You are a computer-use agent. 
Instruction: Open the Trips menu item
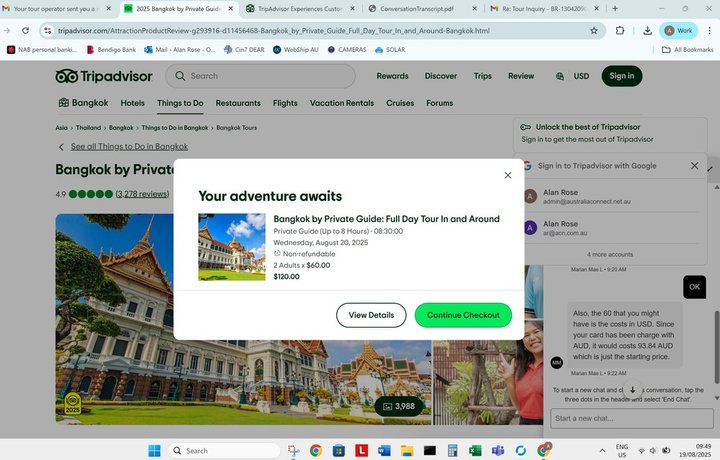click(x=483, y=76)
